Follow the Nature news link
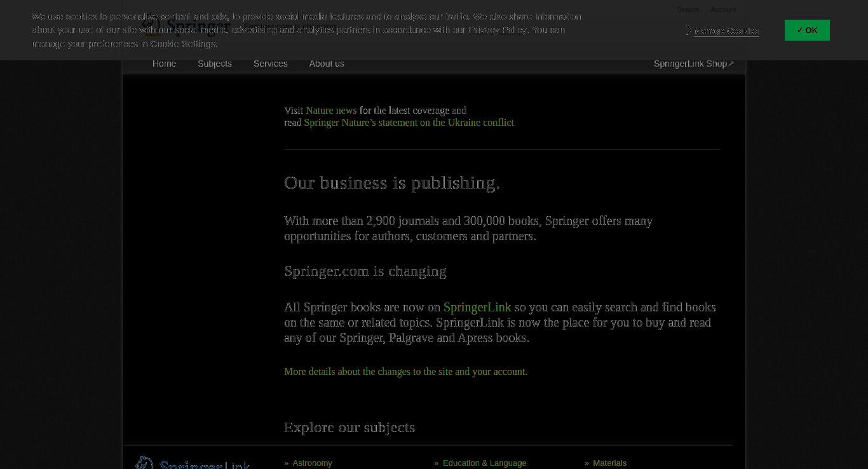868x469 pixels. click(x=331, y=110)
